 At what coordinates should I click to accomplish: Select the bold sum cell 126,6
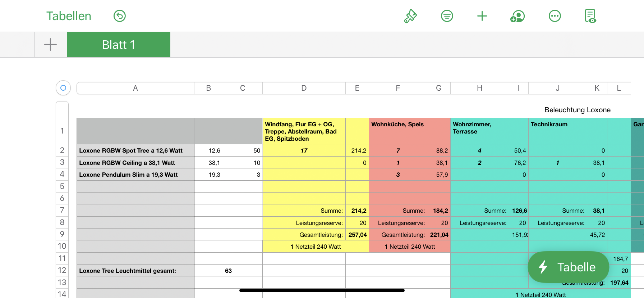pos(519,211)
